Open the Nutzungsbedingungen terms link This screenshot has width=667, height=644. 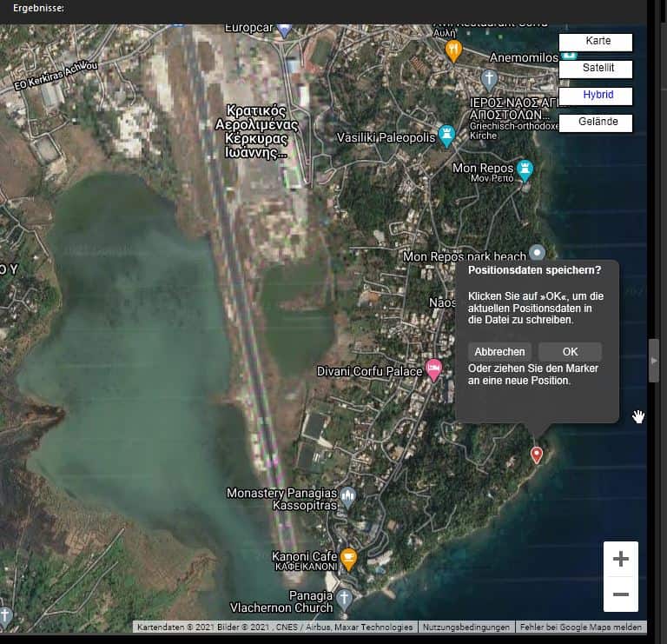tap(466, 627)
